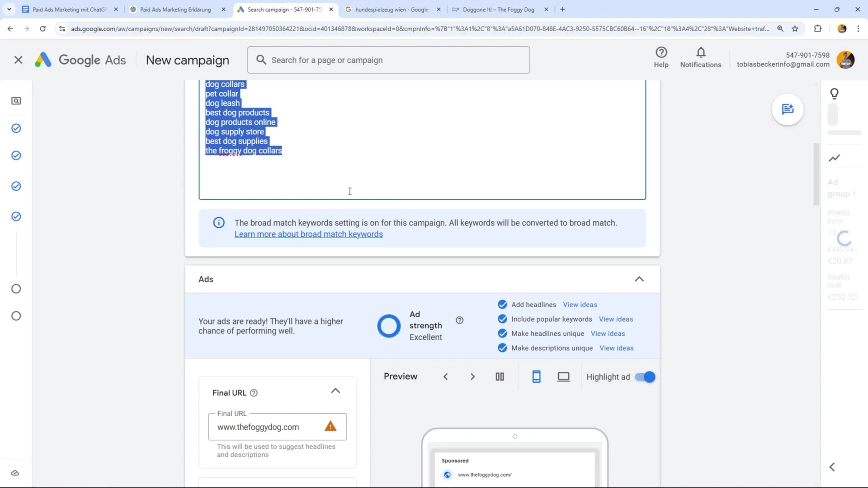This screenshot has width=868, height=488.
Task: Click the site information icon in address bar
Action: coord(62,28)
